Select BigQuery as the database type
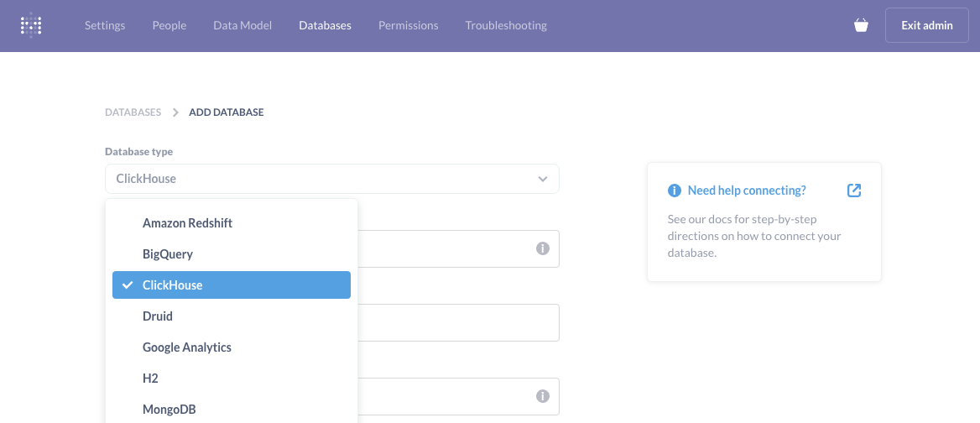This screenshot has width=980, height=423. pos(168,253)
